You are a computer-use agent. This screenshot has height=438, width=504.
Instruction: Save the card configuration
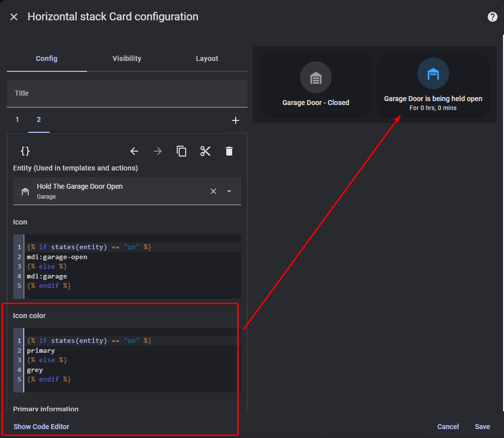(482, 427)
